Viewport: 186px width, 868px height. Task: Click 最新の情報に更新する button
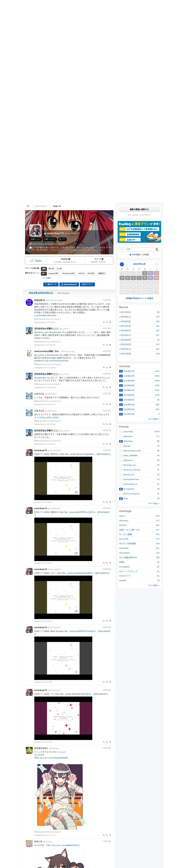pyautogui.click(x=139, y=210)
